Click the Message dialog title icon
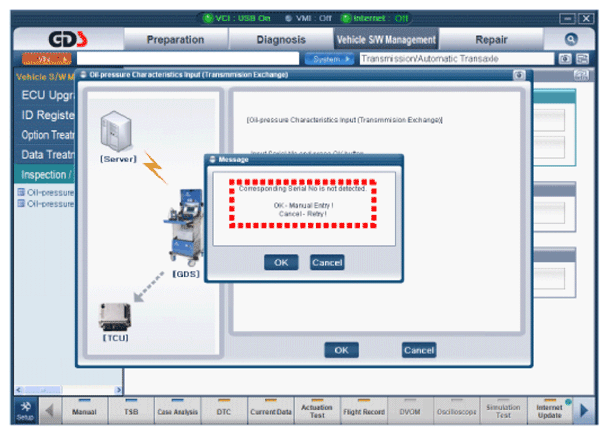 (x=212, y=159)
